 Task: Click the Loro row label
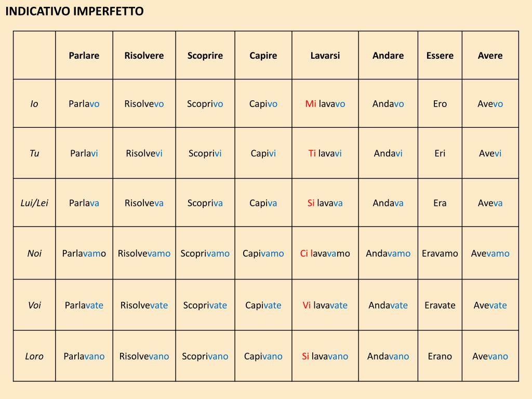[x=34, y=356]
